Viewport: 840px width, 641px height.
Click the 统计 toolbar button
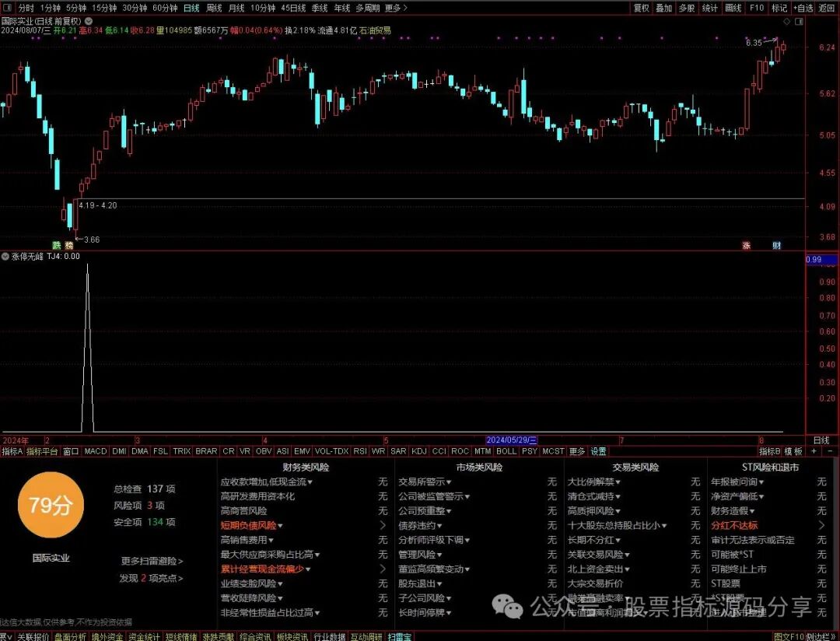coord(710,8)
